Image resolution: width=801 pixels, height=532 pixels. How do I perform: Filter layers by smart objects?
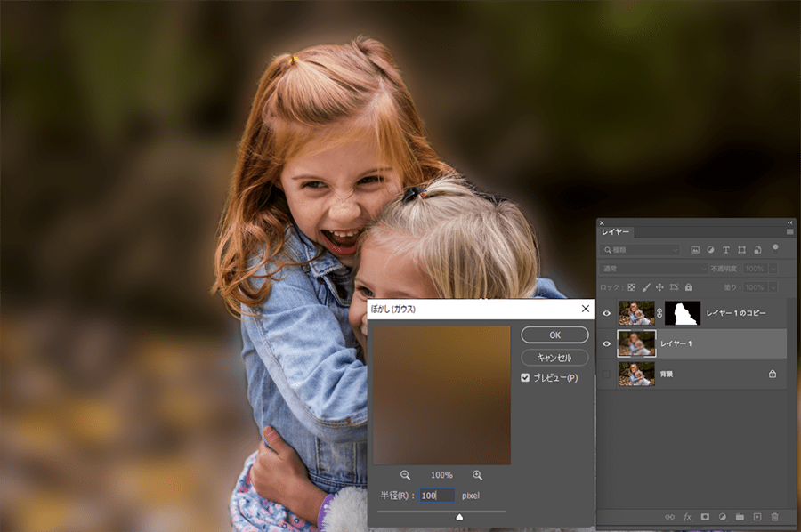[x=757, y=250]
